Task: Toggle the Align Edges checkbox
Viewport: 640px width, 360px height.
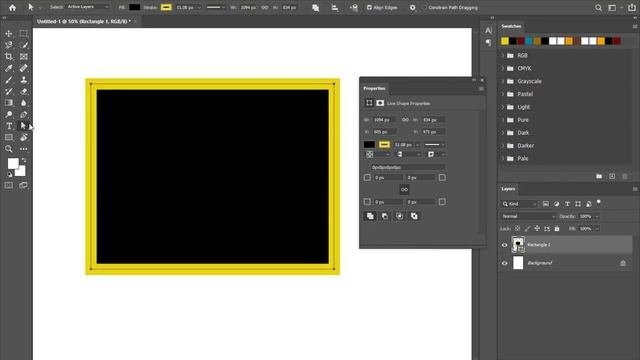Action: coord(369,7)
